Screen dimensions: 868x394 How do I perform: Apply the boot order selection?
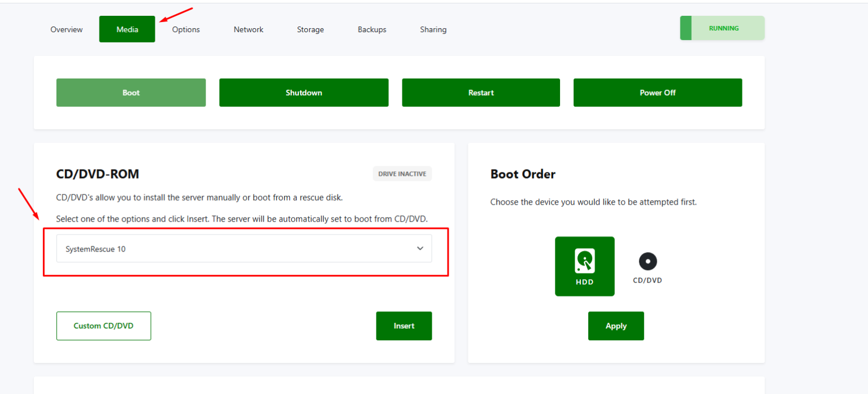coord(616,326)
